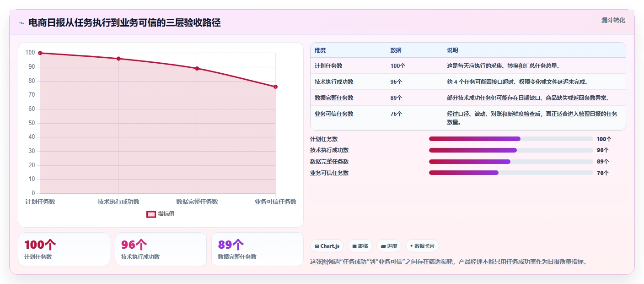The height and width of the screenshot is (284, 644).
Task: Click the 数据完整任务数 x-axis label
Action: pyautogui.click(x=197, y=202)
